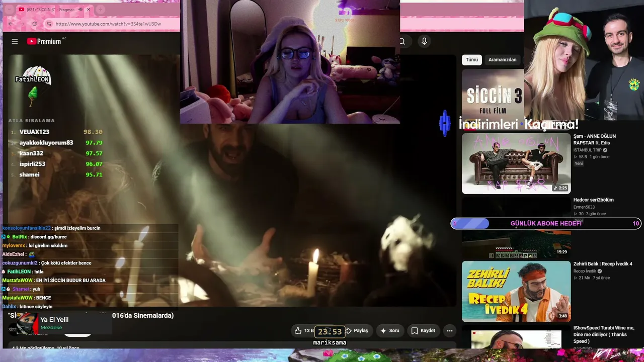This screenshot has width=644, height=362.
Task: Visit the Eymen5033 channel
Action: point(584,207)
